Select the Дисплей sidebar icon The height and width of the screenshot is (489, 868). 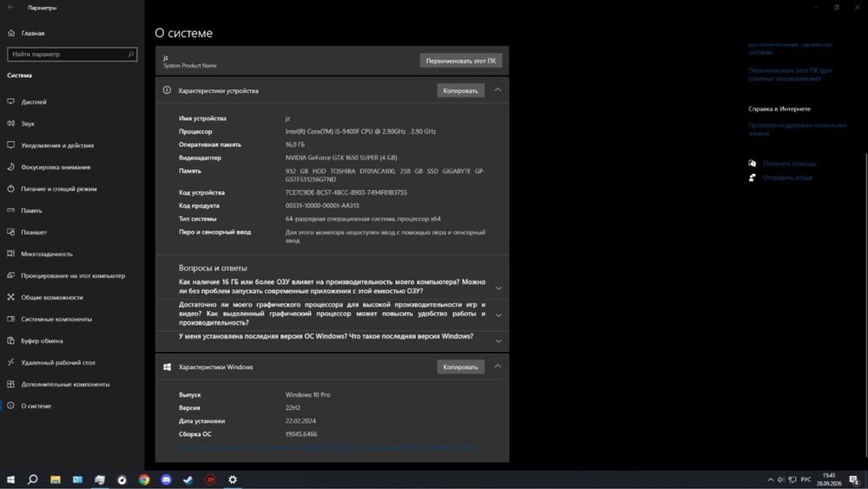tap(11, 102)
